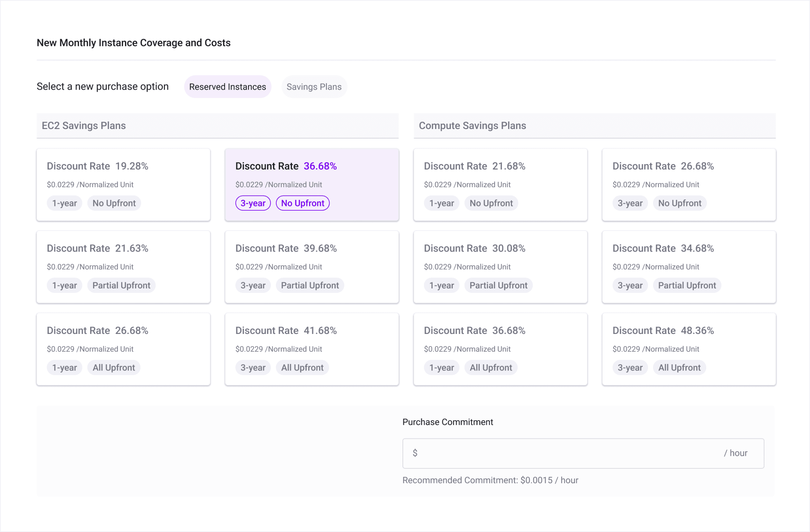810x532 pixels.
Task: Choose the 19.28% discount rate card
Action: click(123, 185)
